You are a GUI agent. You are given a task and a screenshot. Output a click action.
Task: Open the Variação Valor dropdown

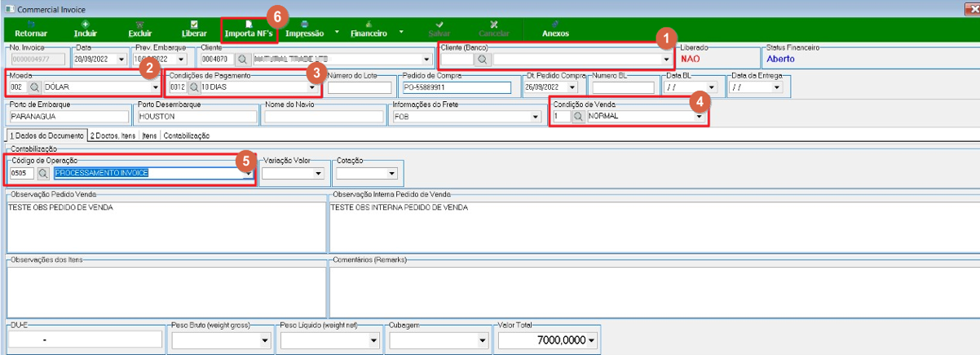pyautogui.click(x=317, y=173)
